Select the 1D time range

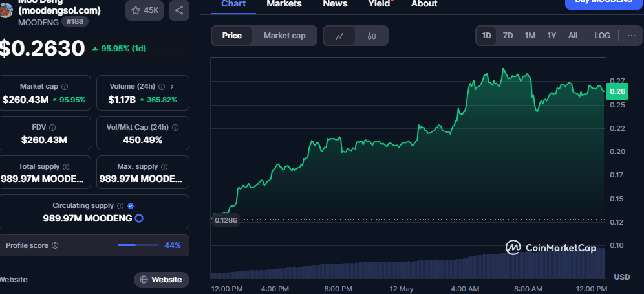coord(486,36)
